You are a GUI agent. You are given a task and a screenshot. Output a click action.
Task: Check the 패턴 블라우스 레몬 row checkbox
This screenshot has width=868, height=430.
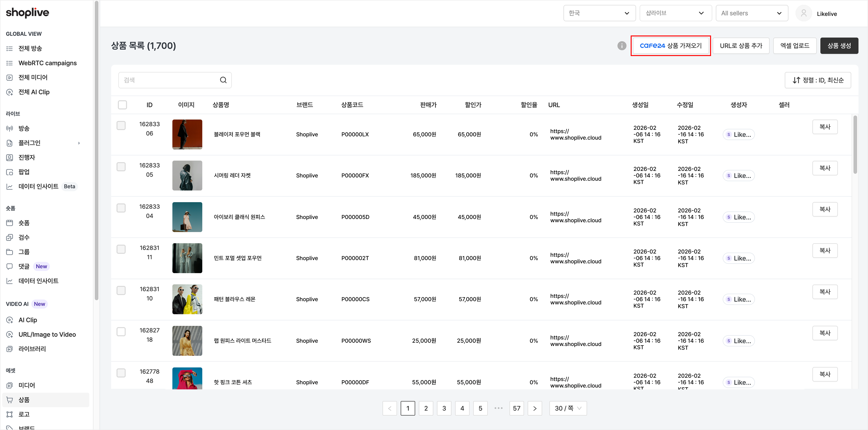(x=121, y=290)
